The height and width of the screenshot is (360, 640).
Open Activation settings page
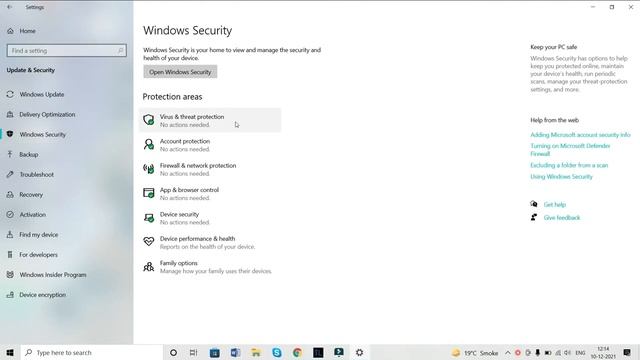(x=32, y=214)
